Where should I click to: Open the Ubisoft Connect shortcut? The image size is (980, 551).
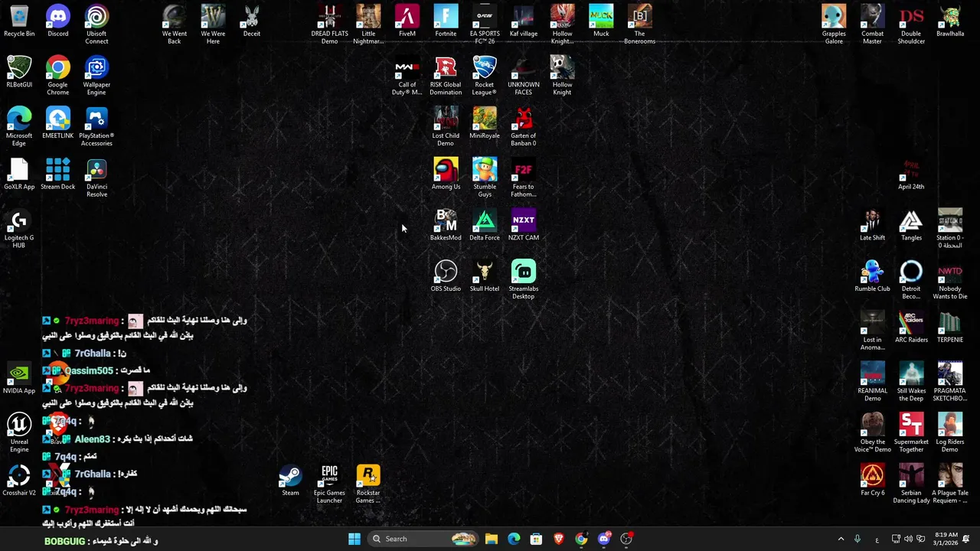click(x=96, y=24)
